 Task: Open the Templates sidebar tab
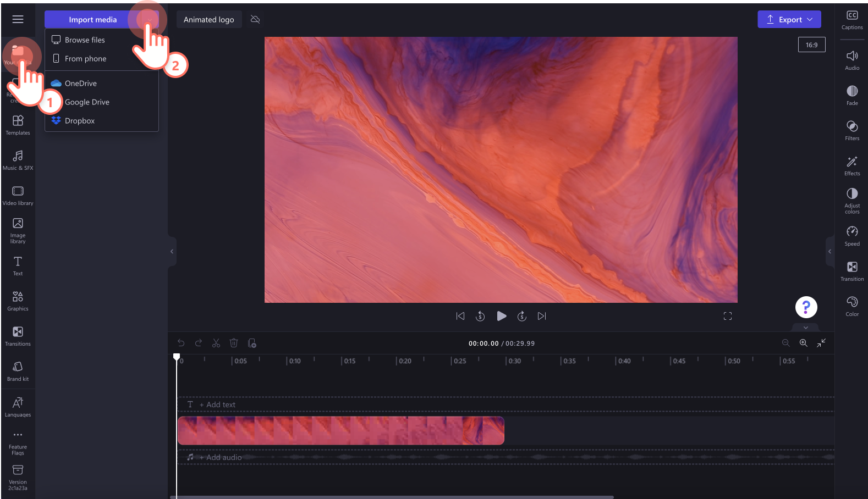pyautogui.click(x=18, y=125)
